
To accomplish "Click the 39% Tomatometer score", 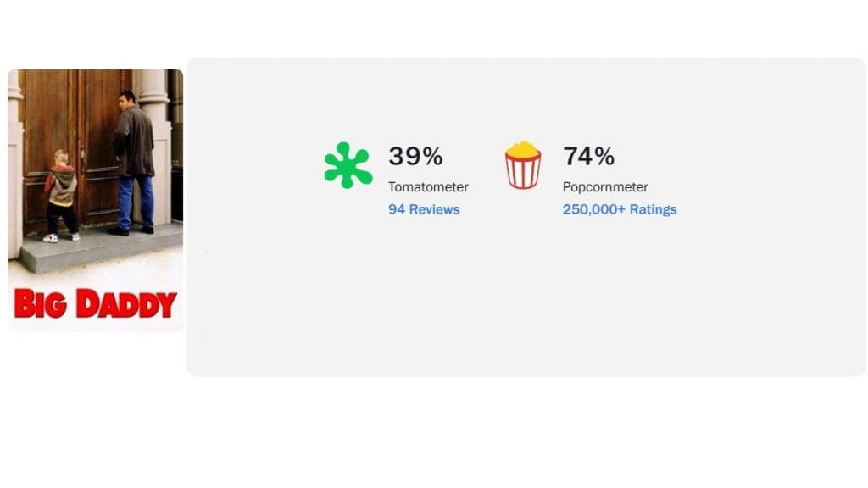I will [415, 156].
